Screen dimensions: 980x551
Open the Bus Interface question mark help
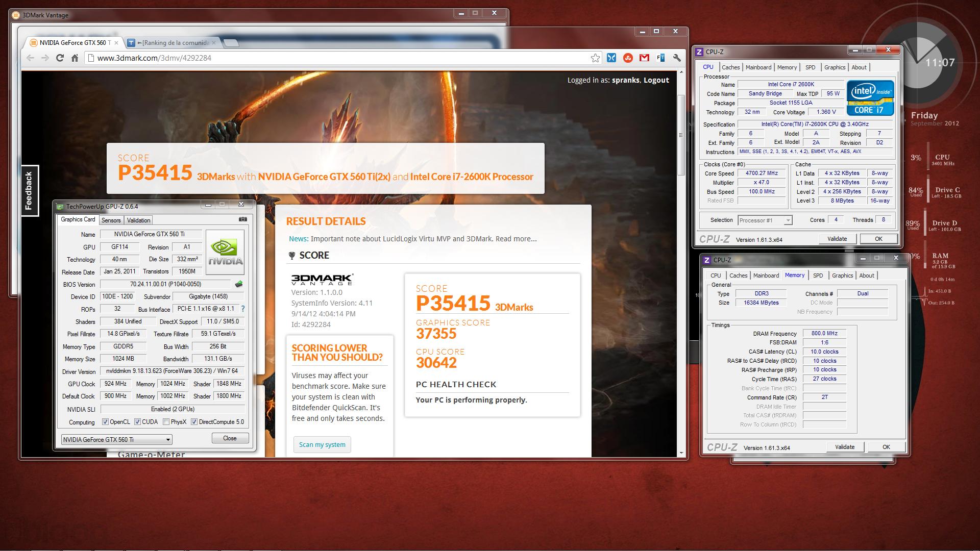coord(243,309)
